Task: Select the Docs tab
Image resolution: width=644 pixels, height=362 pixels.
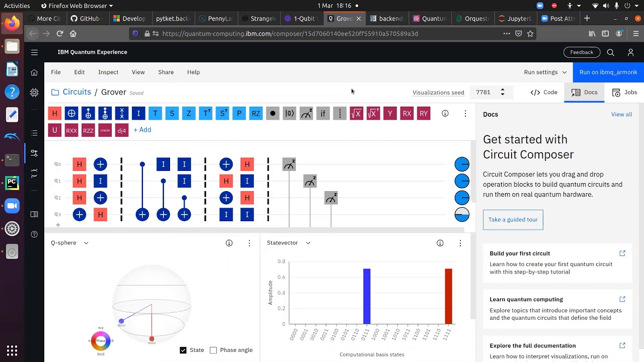Action: point(584,93)
